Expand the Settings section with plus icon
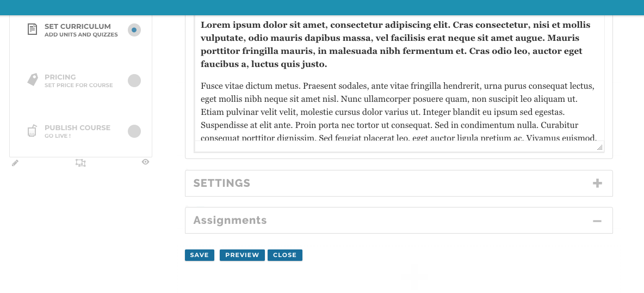 pyautogui.click(x=597, y=183)
